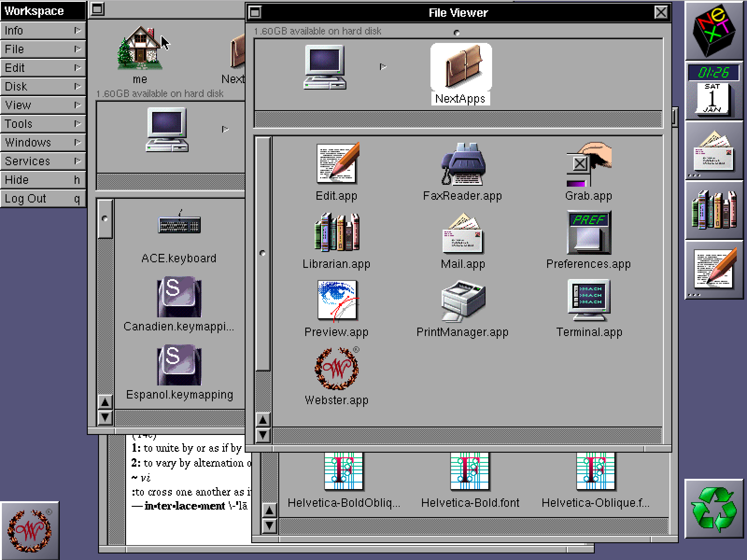Click scroll down arrow in File Viewer
Viewport: 747px width, 560px height.
click(x=263, y=435)
